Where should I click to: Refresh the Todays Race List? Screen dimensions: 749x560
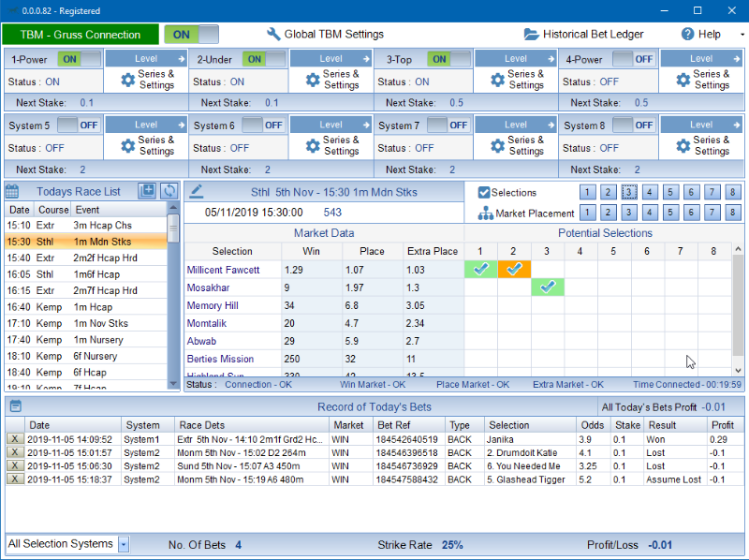pyautogui.click(x=169, y=191)
